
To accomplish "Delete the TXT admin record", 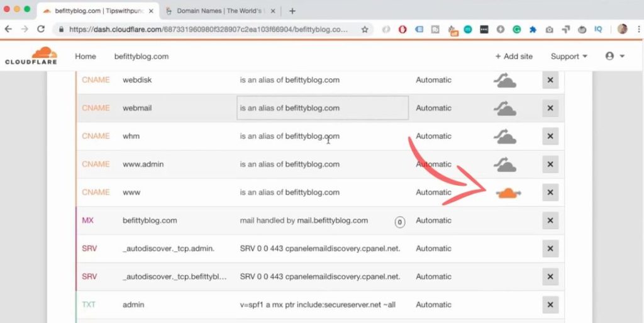I will click(550, 305).
